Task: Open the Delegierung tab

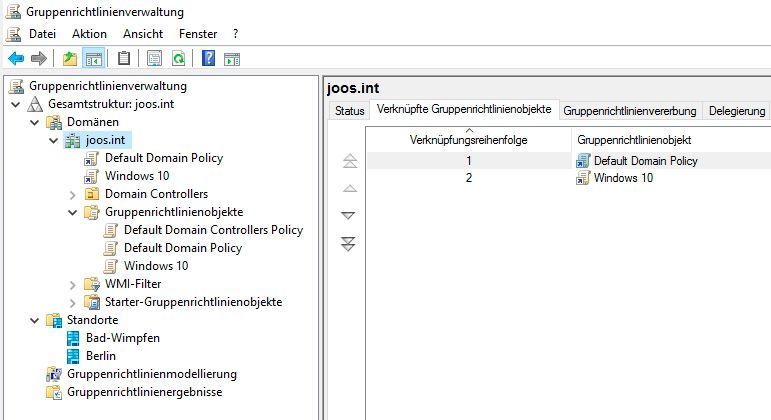Action: pyautogui.click(x=737, y=111)
